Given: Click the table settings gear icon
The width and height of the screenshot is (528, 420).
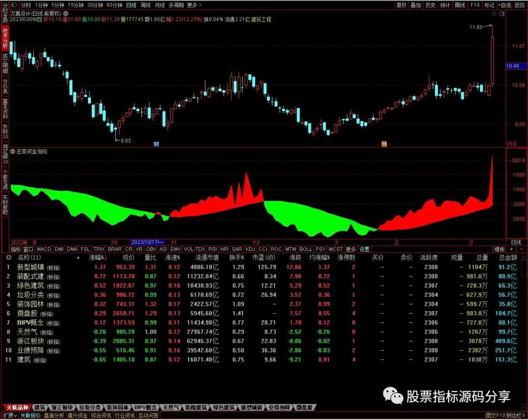Looking at the screenshot, I should pos(9,257).
